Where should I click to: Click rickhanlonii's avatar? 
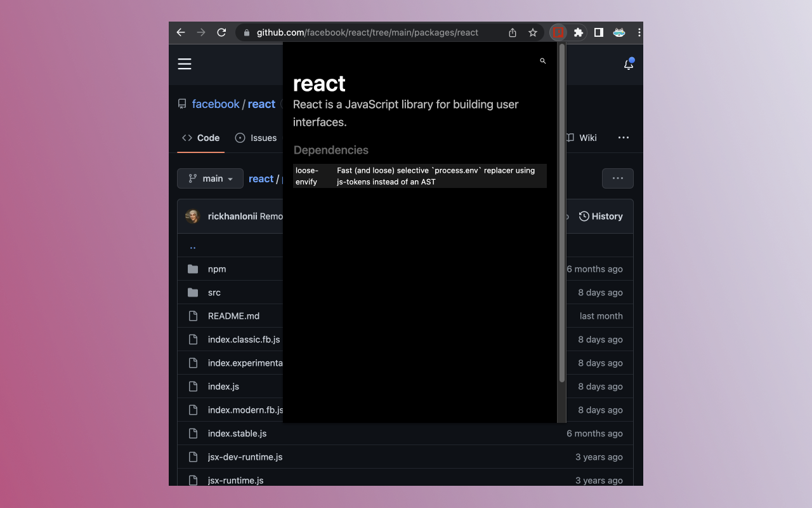point(193,217)
